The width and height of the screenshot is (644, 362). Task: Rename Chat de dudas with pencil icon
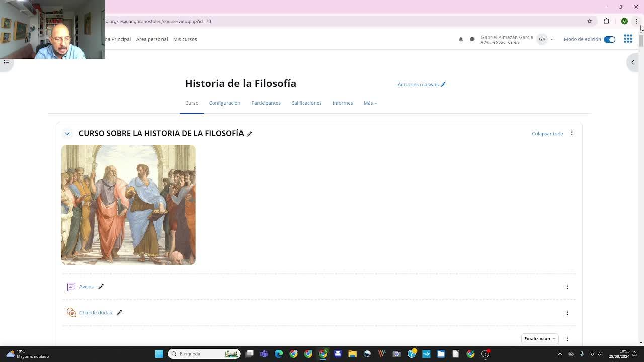click(119, 313)
